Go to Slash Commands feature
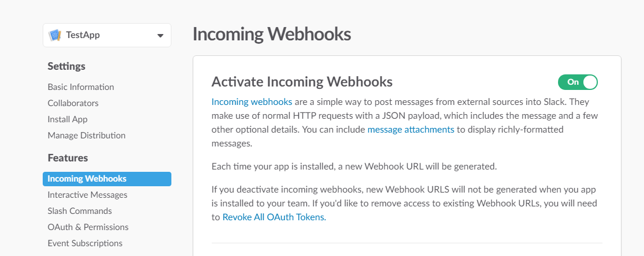 tap(80, 211)
